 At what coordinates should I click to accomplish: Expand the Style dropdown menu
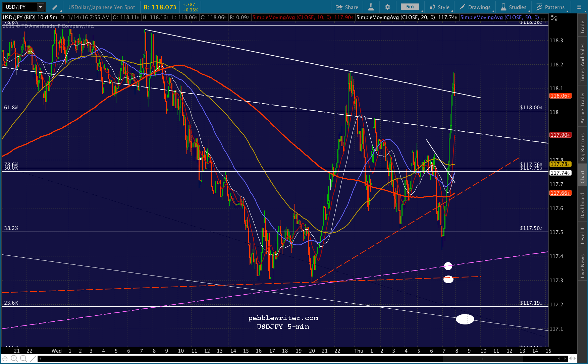click(x=440, y=7)
